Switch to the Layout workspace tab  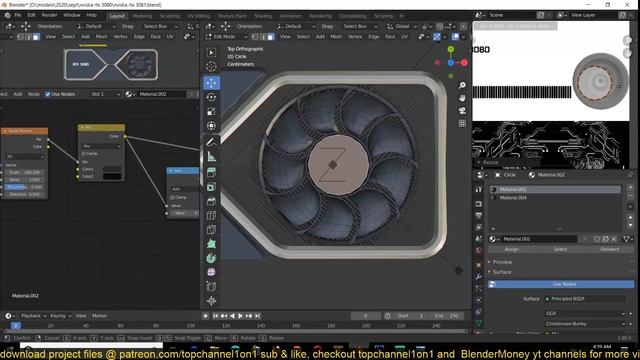(x=117, y=16)
